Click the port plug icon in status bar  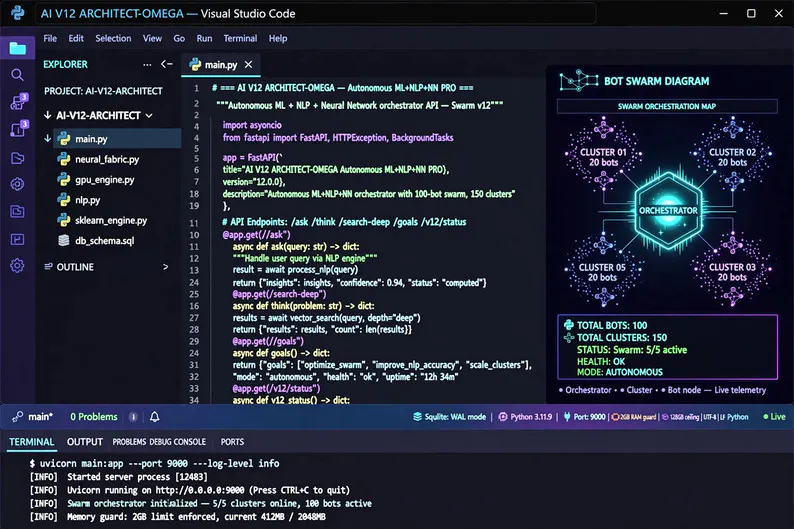coord(567,417)
